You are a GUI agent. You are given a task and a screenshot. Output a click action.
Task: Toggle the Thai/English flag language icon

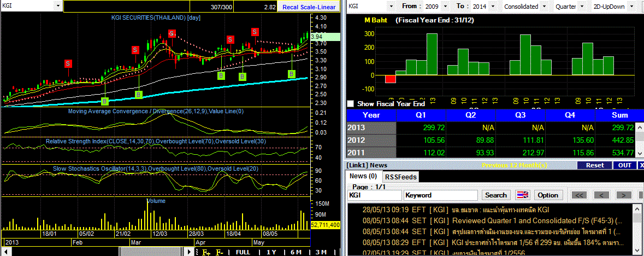coord(522,195)
